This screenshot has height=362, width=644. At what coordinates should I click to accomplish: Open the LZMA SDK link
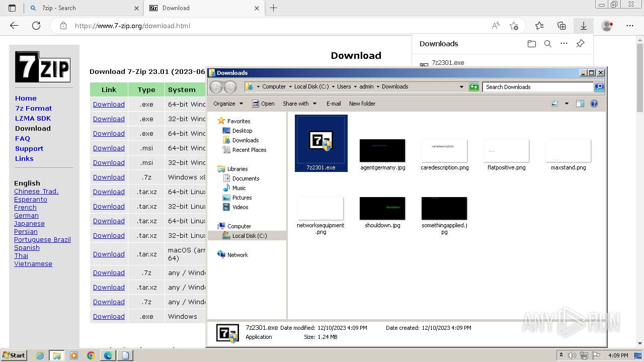coord(33,118)
